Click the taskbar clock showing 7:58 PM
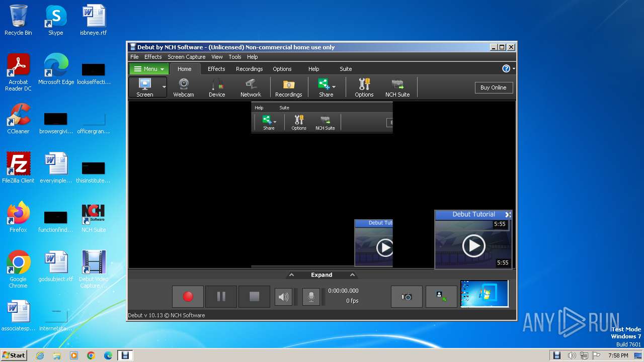 tap(618, 355)
